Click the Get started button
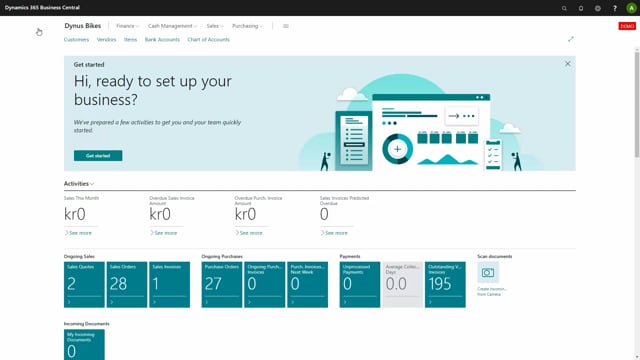 (98, 156)
